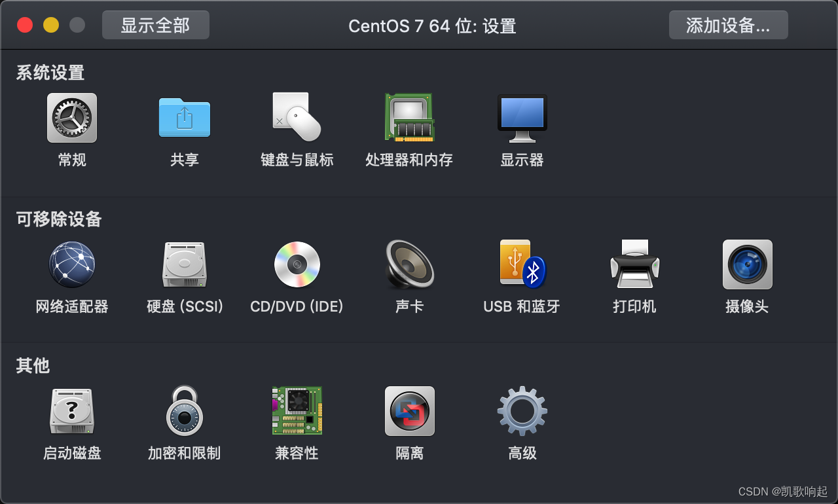Open the 显示器 display settings icon
Screen dimensions: 838x504
522,118
